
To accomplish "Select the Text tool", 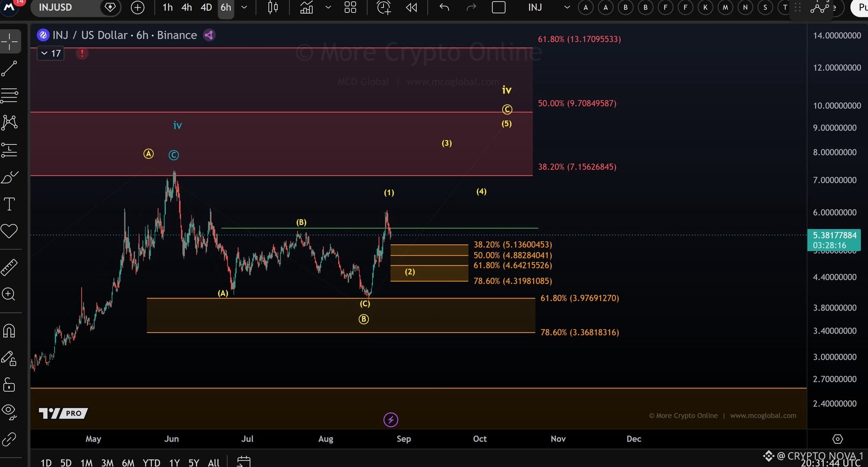I will (9, 204).
